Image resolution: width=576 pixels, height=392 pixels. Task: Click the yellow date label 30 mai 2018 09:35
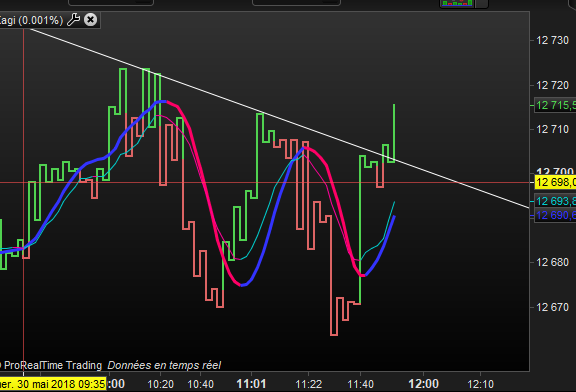53,384
